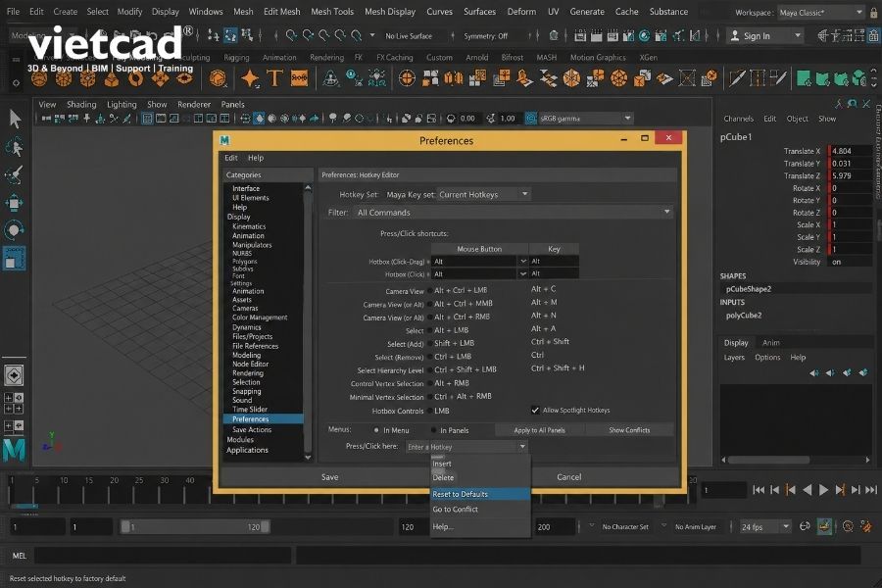Step back one frame
The height and width of the screenshot is (588, 882).
(774, 490)
